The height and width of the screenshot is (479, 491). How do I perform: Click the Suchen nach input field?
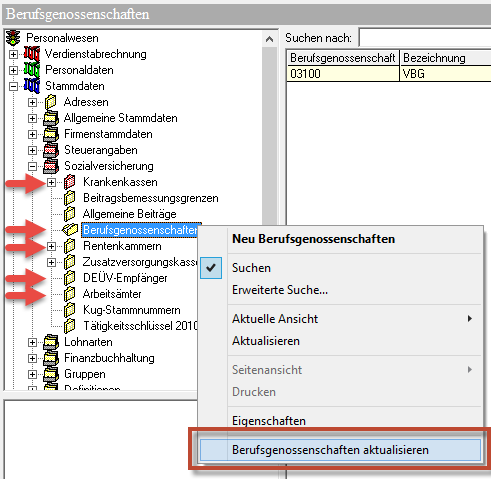tap(425, 38)
